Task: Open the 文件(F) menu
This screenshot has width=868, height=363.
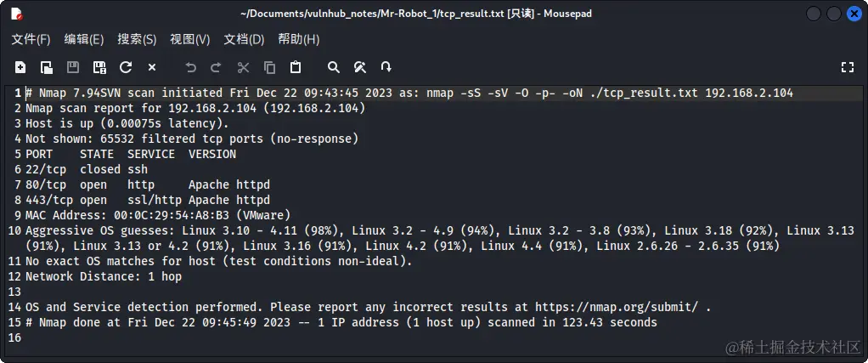Action: (31, 39)
